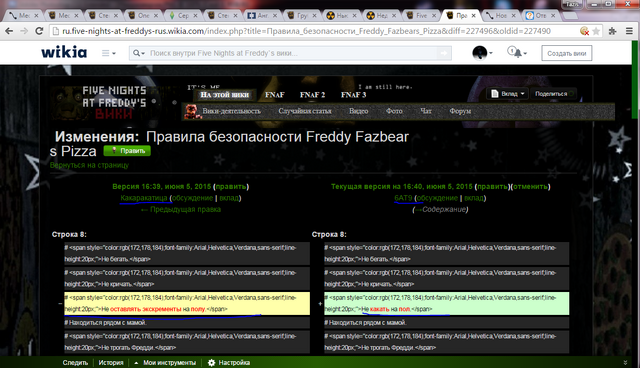The height and width of the screenshot is (368, 640).
Task: Switch to the Анг browser tab
Action: click(x=262, y=16)
